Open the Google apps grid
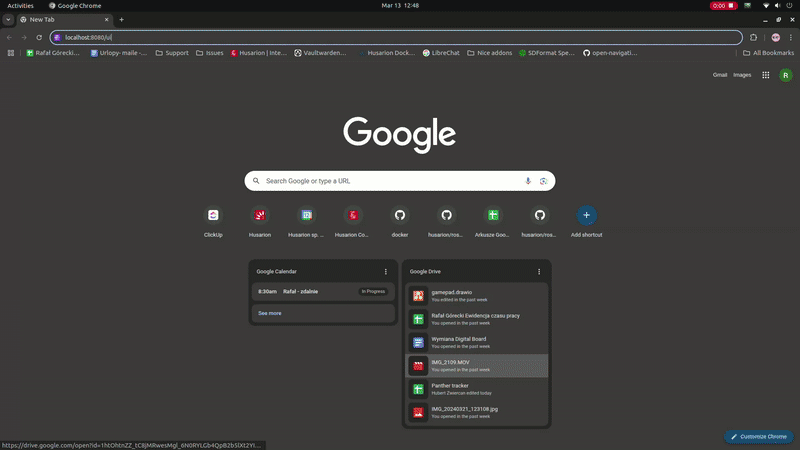Screen dimensions: 800x450 [x=766, y=75]
